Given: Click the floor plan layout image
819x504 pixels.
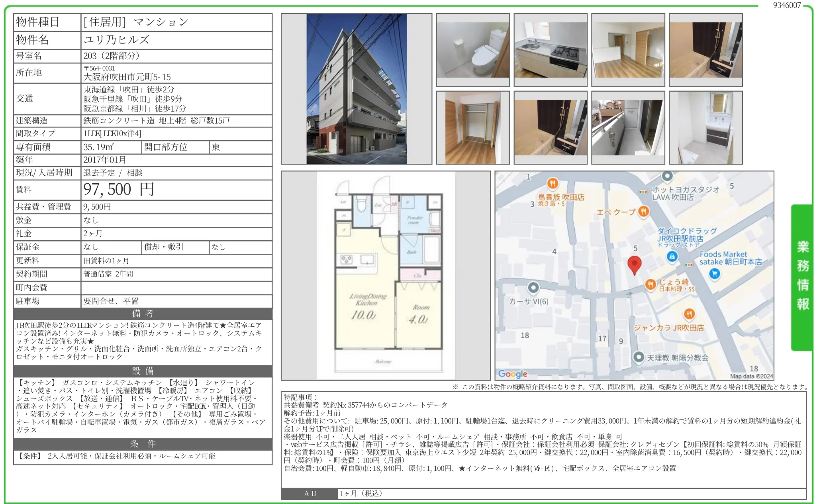Looking at the screenshot, I should [386, 275].
